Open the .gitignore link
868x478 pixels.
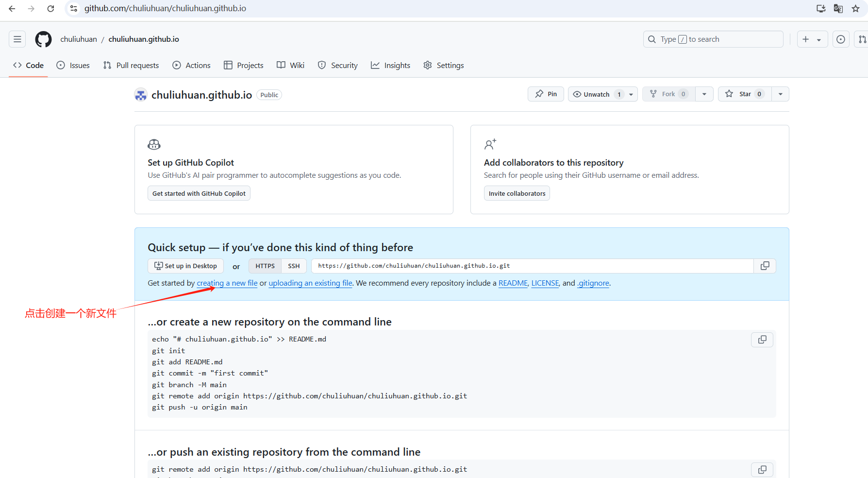click(x=593, y=283)
